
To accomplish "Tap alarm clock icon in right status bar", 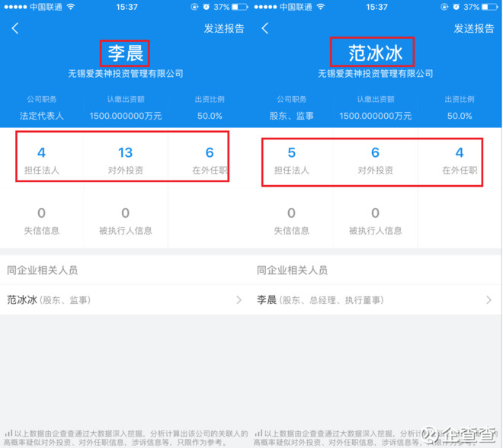I will (x=457, y=7).
